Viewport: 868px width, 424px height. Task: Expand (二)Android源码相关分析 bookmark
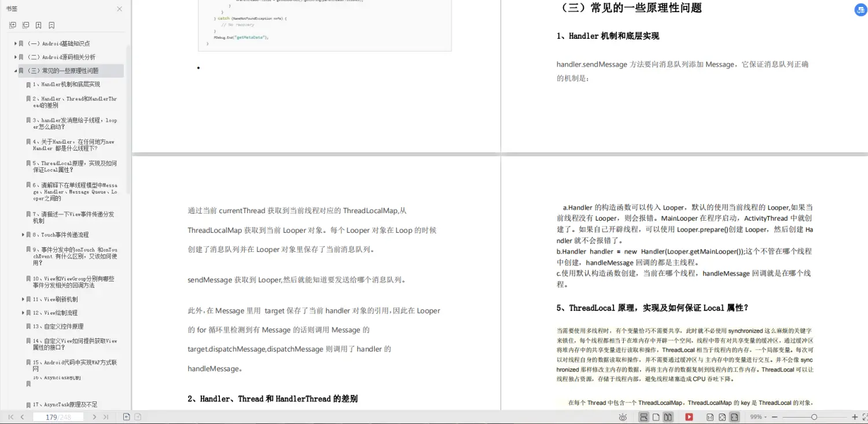(x=16, y=57)
